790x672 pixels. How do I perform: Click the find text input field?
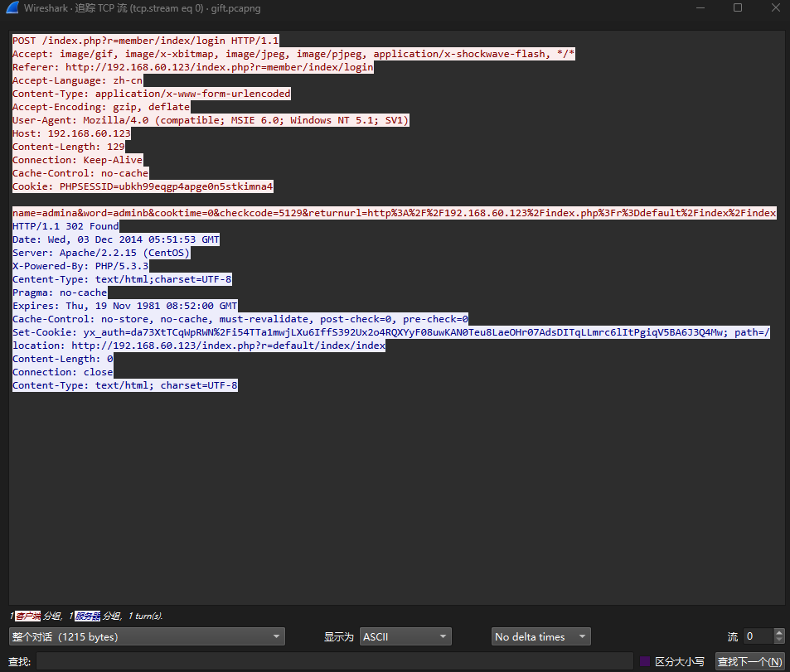(335, 661)
